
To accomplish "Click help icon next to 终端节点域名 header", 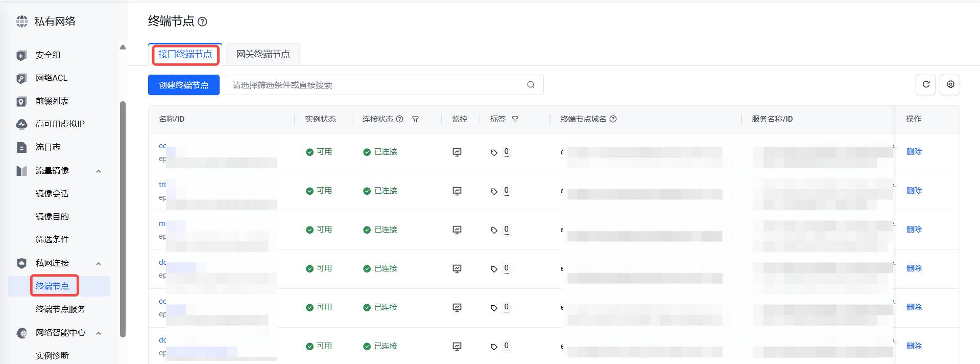I will (x=613, y=119).
